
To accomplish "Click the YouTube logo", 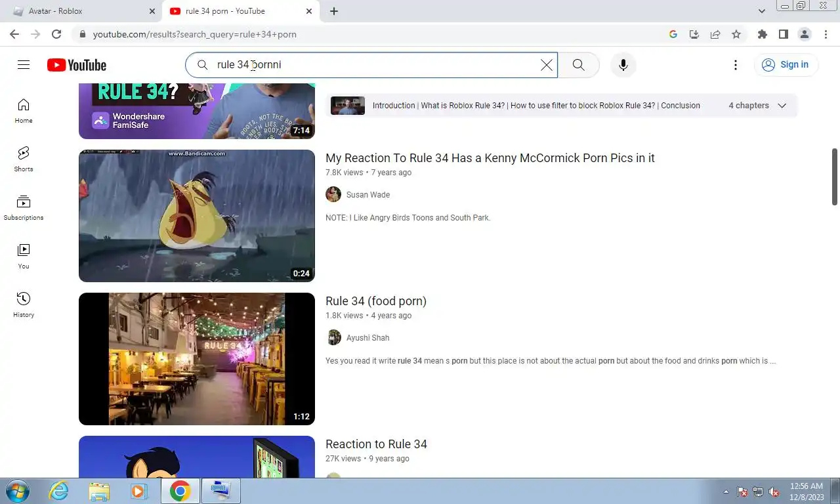I will 77,65.
